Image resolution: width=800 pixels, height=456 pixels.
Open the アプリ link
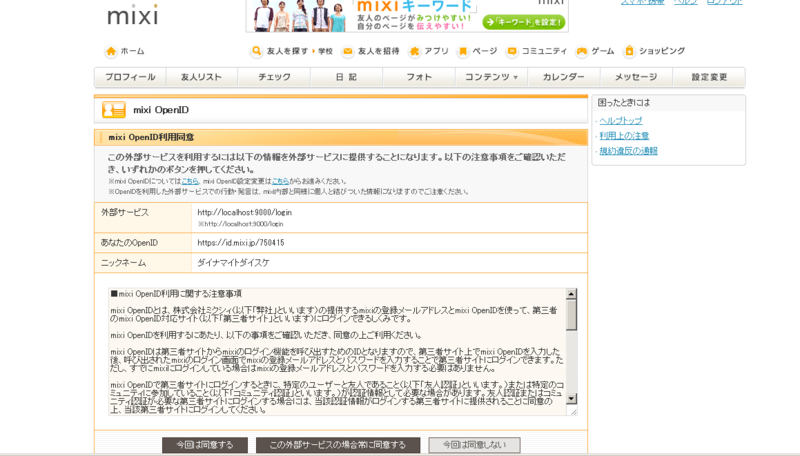click(x=436, y=51)
